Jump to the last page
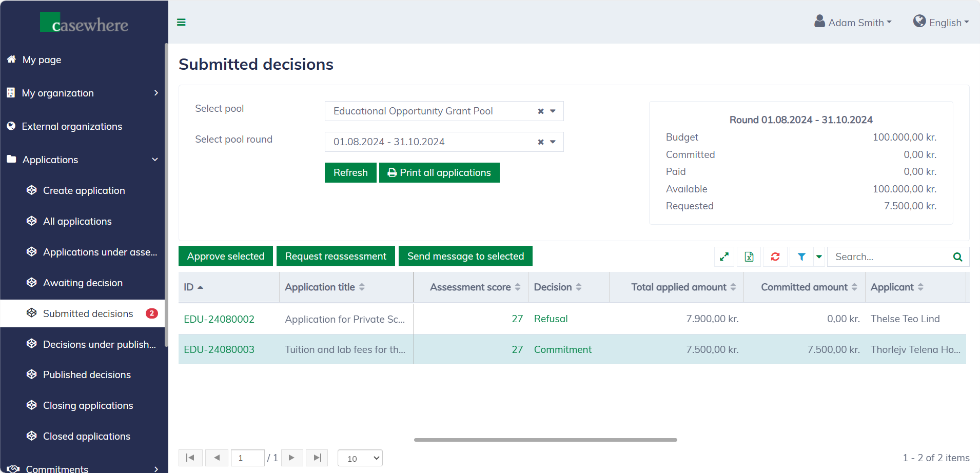This screenshot has height=473, width=980. tap(317, 458)
